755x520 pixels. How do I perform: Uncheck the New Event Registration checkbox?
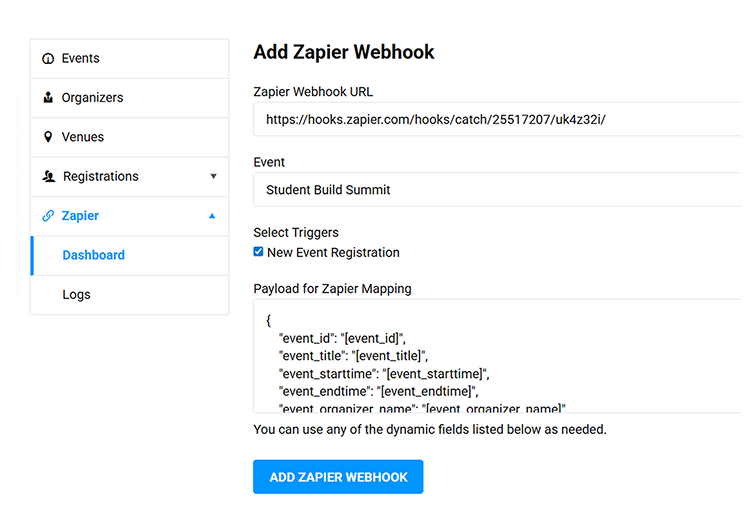pyautogui.click(x=259, y=252)
